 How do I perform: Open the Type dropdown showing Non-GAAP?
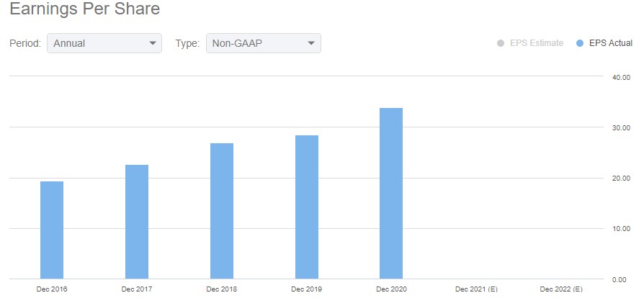coord(263,43)
